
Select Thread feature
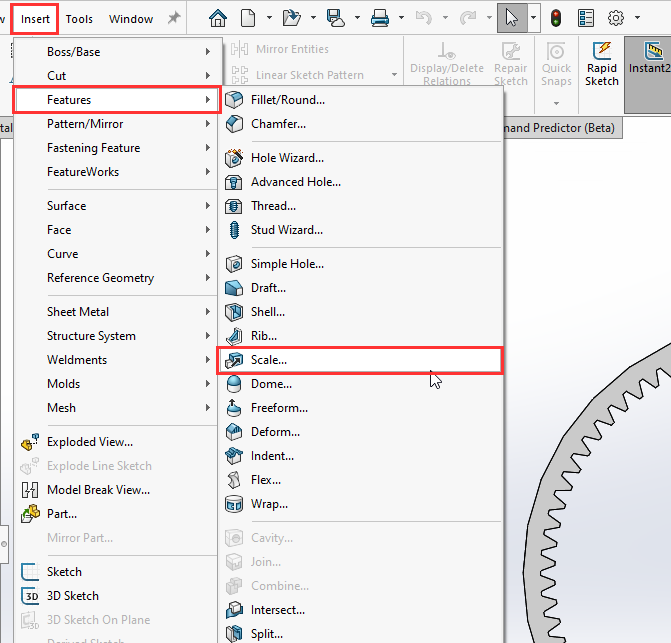tap(360, 206)
